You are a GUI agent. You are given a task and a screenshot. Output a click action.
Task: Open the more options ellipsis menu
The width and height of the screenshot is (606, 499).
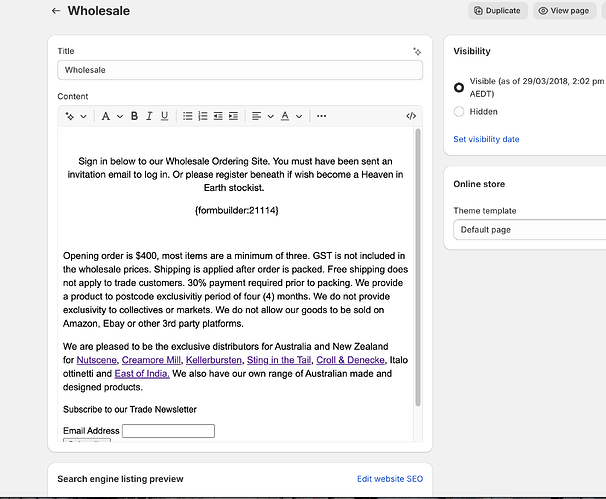[x=321, y=116]
